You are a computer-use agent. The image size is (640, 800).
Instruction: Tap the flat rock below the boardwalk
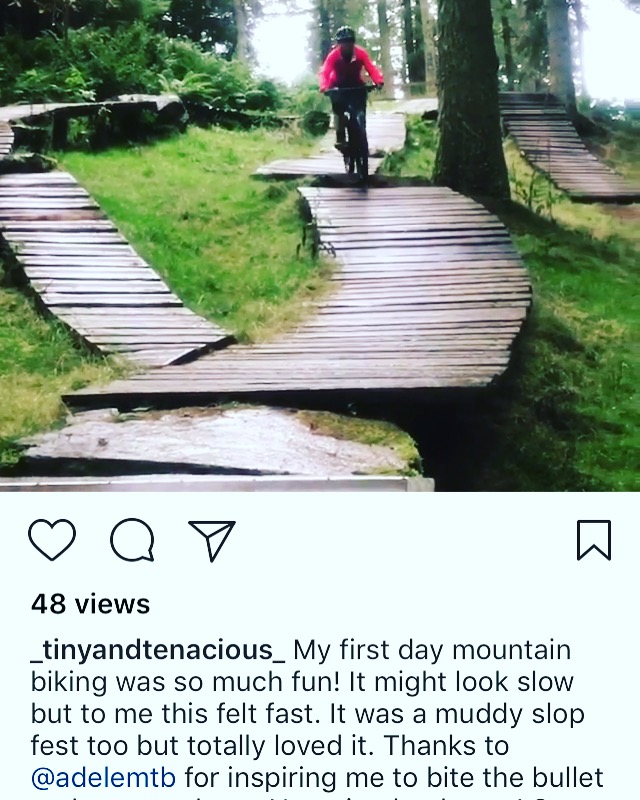pyautogui.click(x=219, y=441)
